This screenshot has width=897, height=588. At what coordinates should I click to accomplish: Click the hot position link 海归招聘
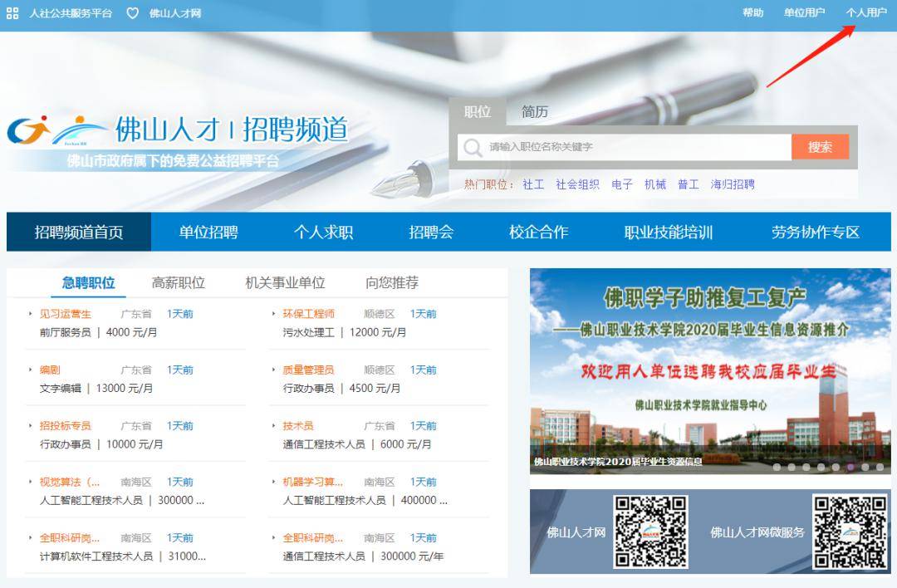(733, 184)
